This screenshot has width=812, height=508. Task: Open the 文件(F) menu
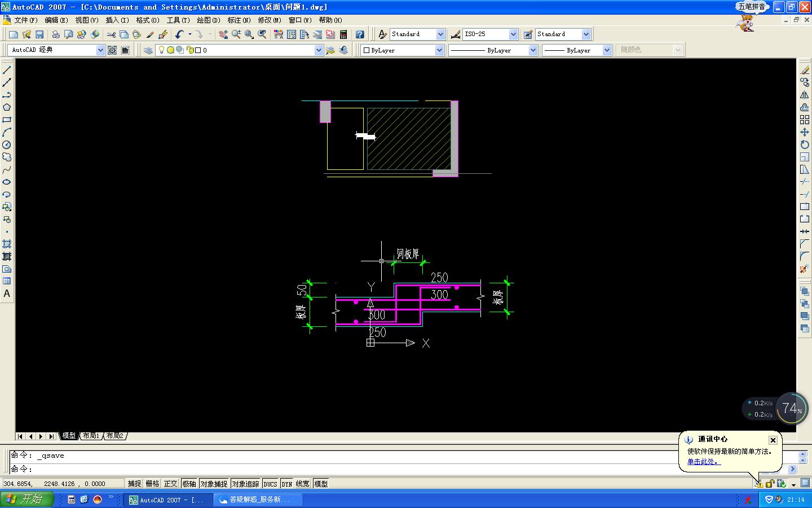tap(25, 20)
